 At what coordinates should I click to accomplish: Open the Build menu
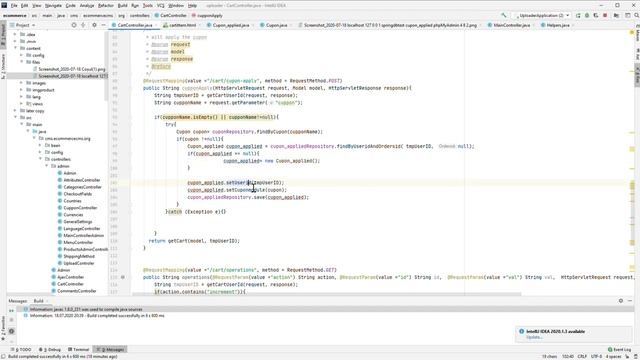(x=122, y=6)
